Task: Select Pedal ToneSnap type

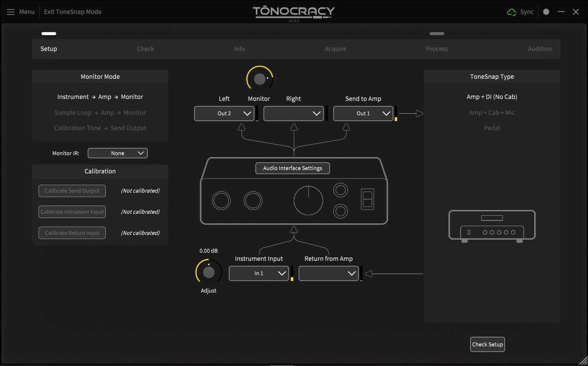Action: point(492,128)
